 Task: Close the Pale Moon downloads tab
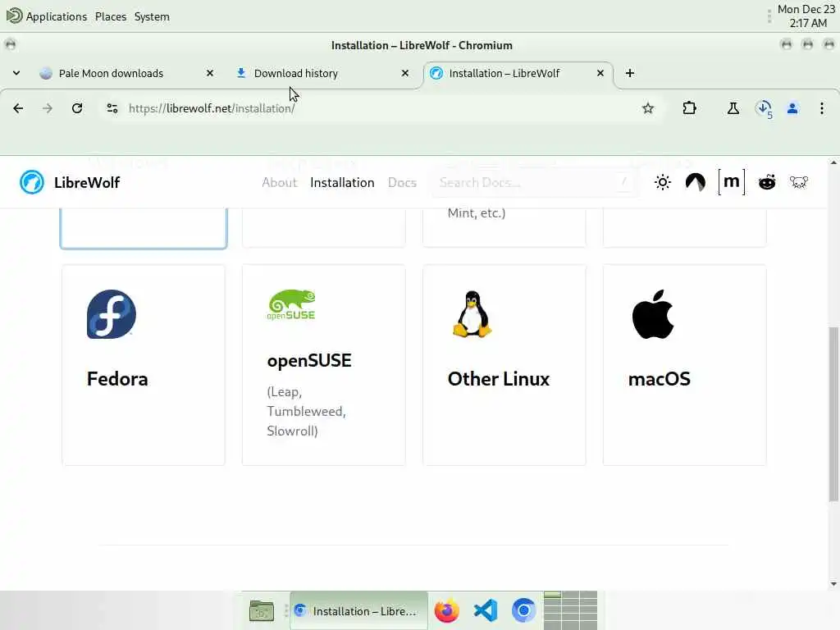tap(210, 73)
